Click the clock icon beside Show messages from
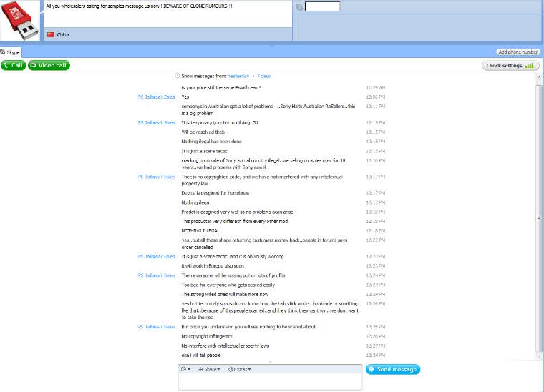The width and height of the screenshot is (544, 392). pos(177,76)
